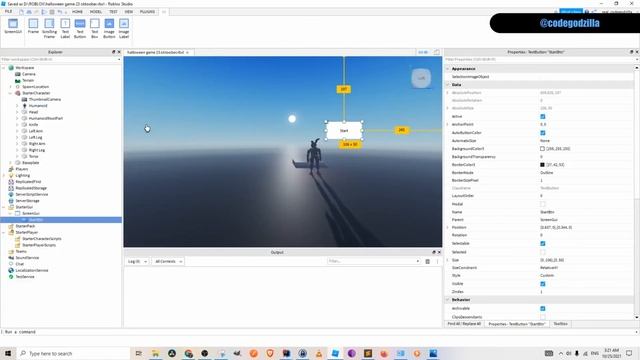Image resolution: width=640 pixels, height=360 pixels.
Task: Collapse the StarterGui tree node
Action: click(4, 207)
